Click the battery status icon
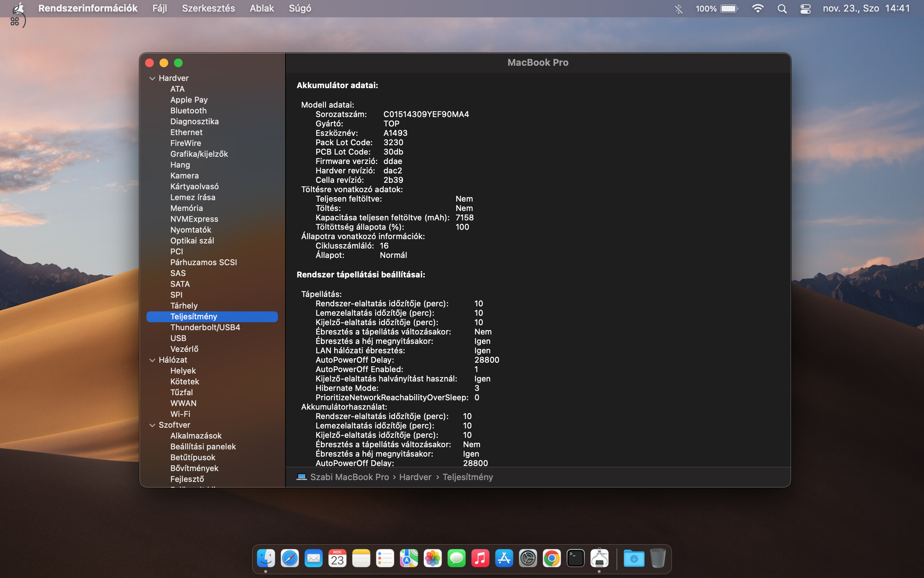This screenshot has width=924, height=578. click(729, 8)
